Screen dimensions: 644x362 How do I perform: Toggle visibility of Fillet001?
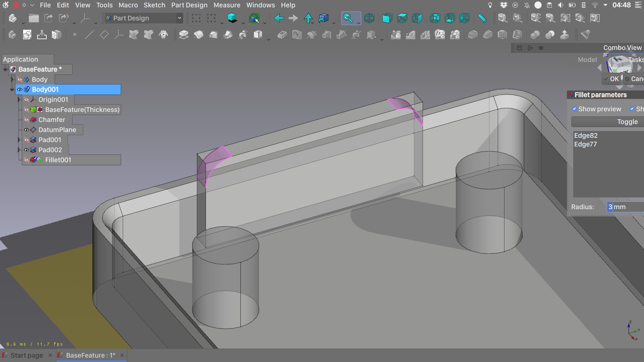tap(26, 160)
